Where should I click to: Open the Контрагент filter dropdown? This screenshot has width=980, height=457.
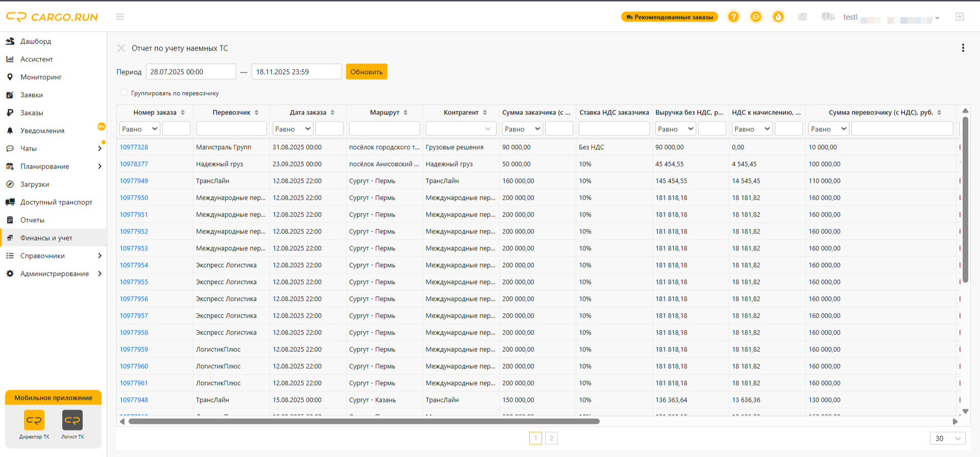tap(461, 129)
